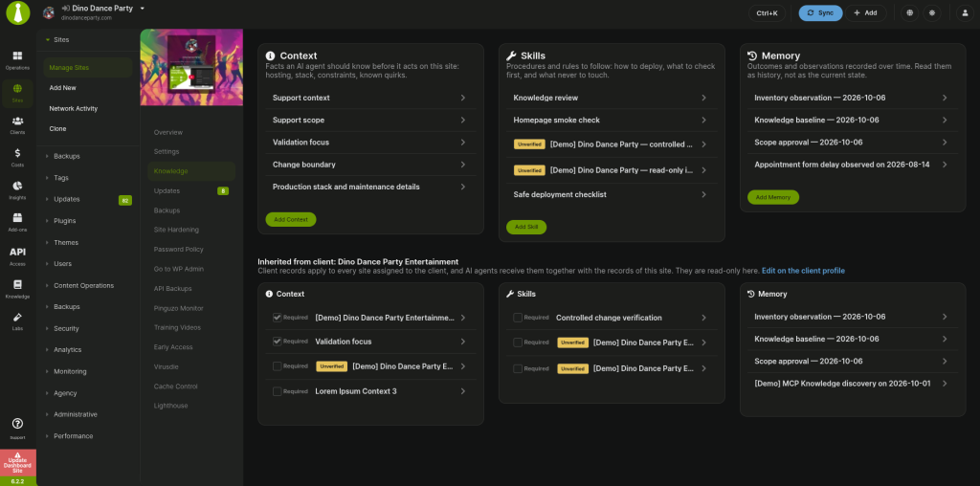Screen dimensions: 980x486
Task: Open Change boundary context row
Action: click(370, 165)
